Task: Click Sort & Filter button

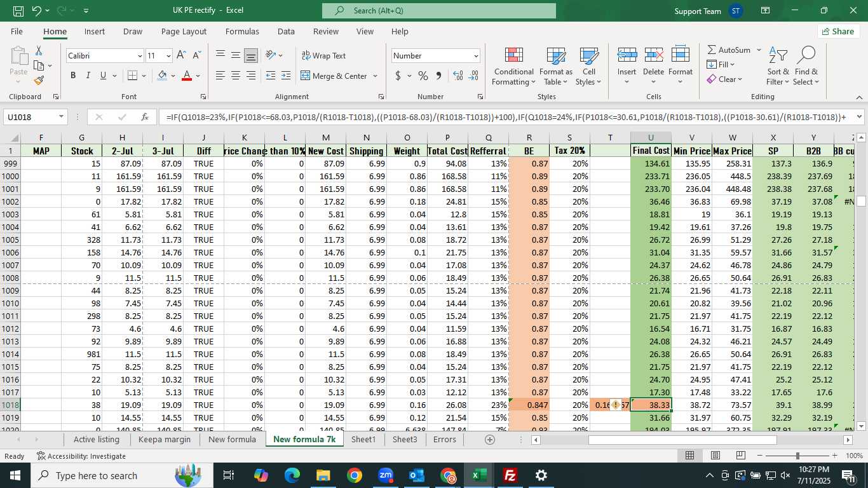Action: tap(778, 66)
